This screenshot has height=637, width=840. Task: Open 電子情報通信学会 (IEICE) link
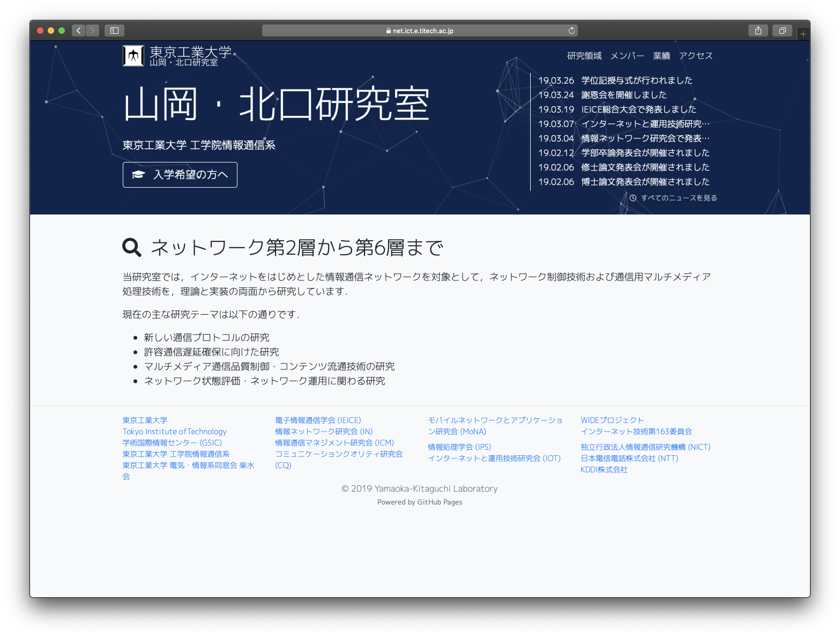pyautogui.click(x=318, y=420)
